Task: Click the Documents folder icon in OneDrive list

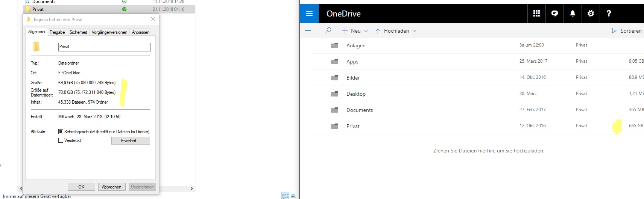Action: click(334, 110)
